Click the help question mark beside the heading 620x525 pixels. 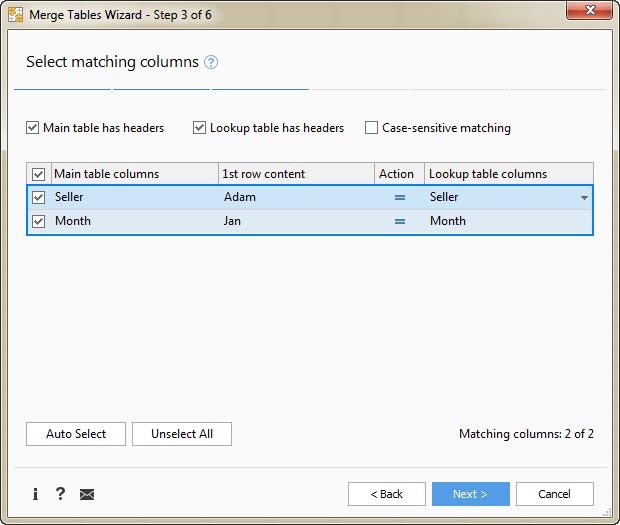(x=211, y=62)
